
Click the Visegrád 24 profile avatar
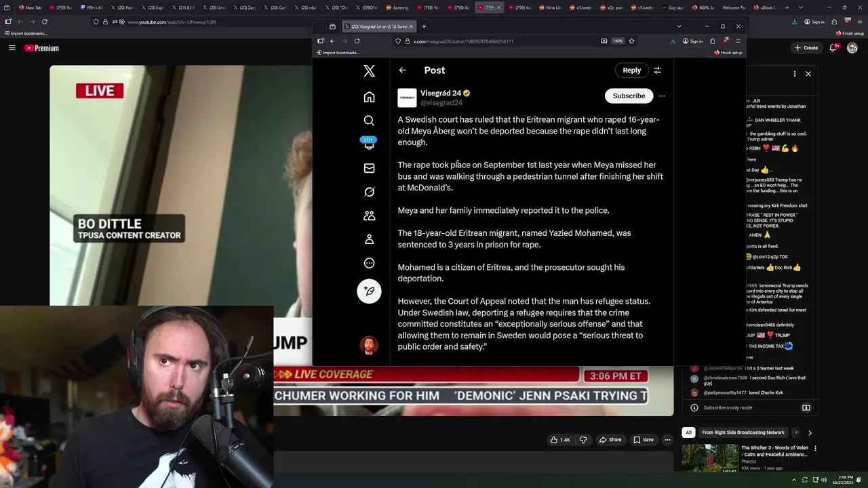coord(407,98)
